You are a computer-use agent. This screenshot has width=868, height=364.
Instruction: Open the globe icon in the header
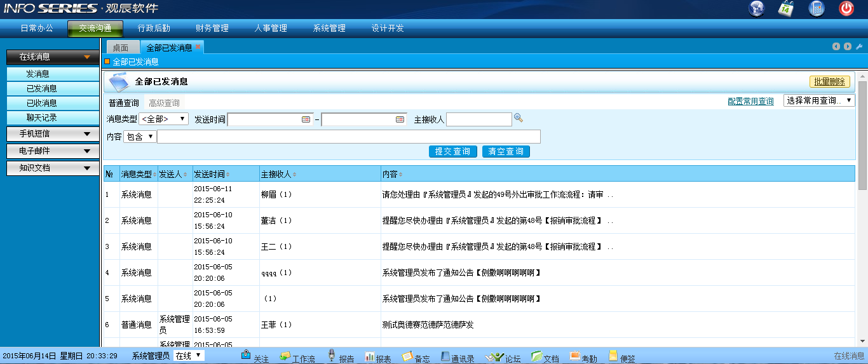[x=757, y=8]
